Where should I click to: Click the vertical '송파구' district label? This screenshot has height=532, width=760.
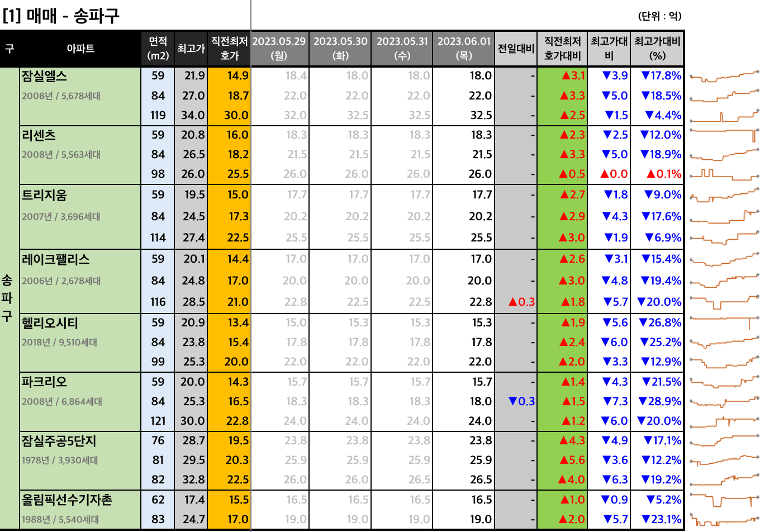click(x=7, y=298)
